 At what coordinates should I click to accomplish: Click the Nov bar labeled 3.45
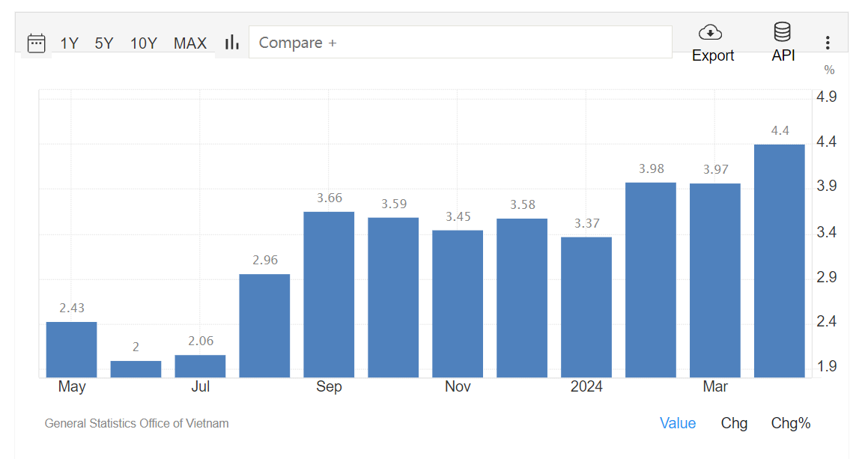458,303
